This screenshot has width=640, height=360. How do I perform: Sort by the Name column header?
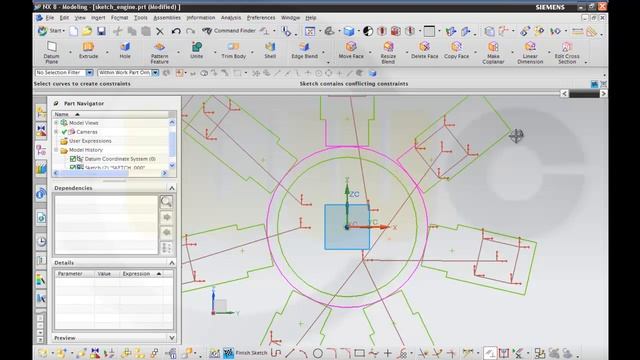coord(109,114)
